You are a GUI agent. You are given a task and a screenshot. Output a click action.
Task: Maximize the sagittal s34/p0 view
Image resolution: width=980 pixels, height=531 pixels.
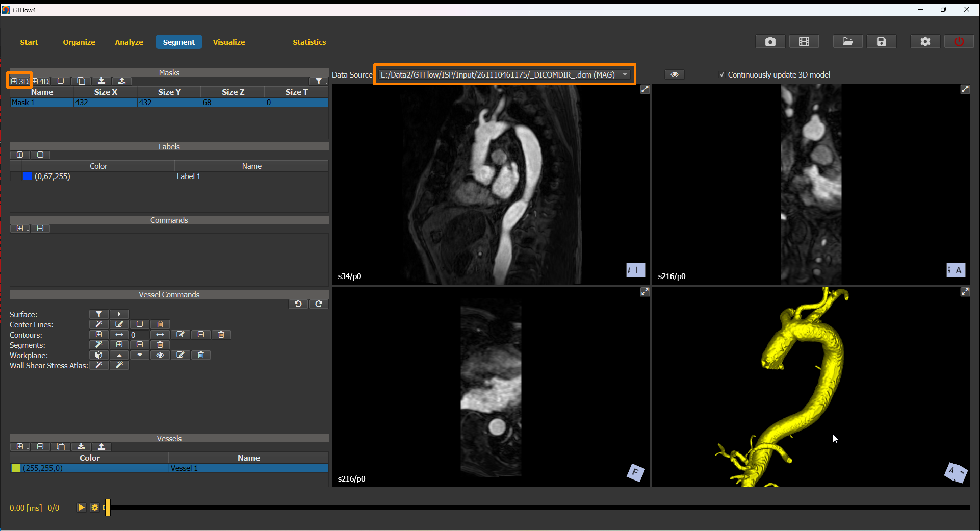point(645,90)
